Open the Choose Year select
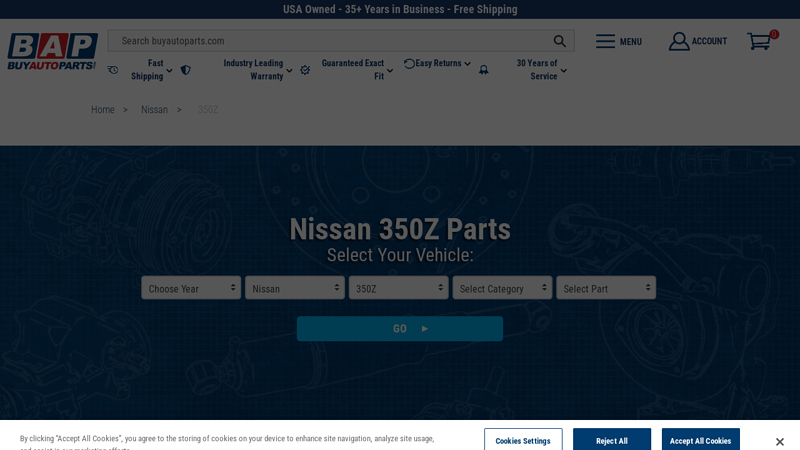The width and height of the screenshot is (800, 450). click(191, 288)
